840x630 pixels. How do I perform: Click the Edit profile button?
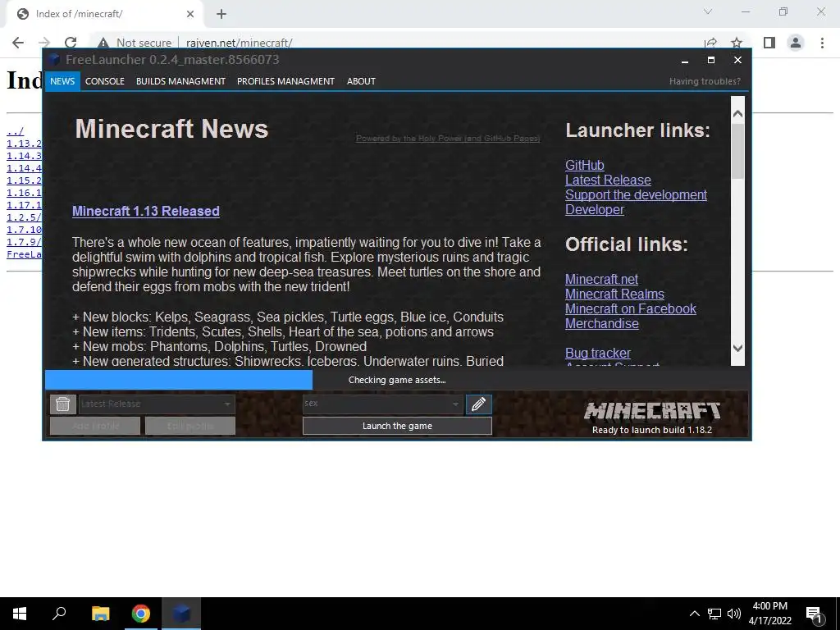190,426
